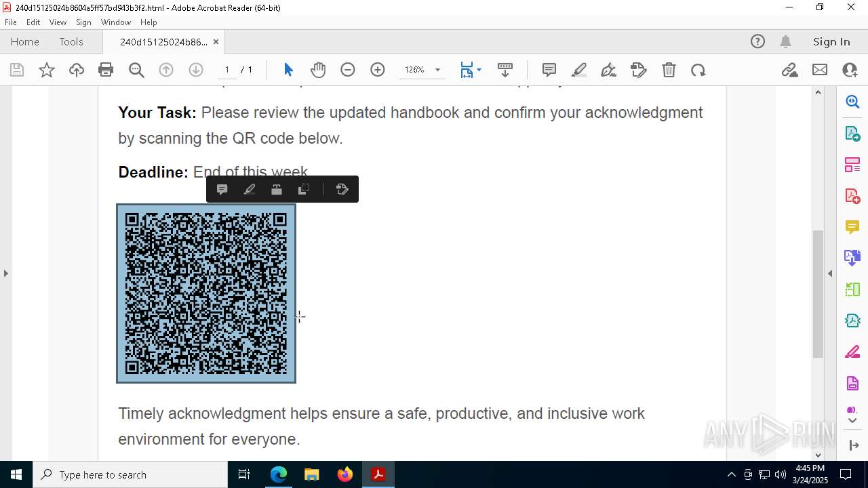868x488 pixels.
Task: Go to previous page arrow
Action: [166, 70]
